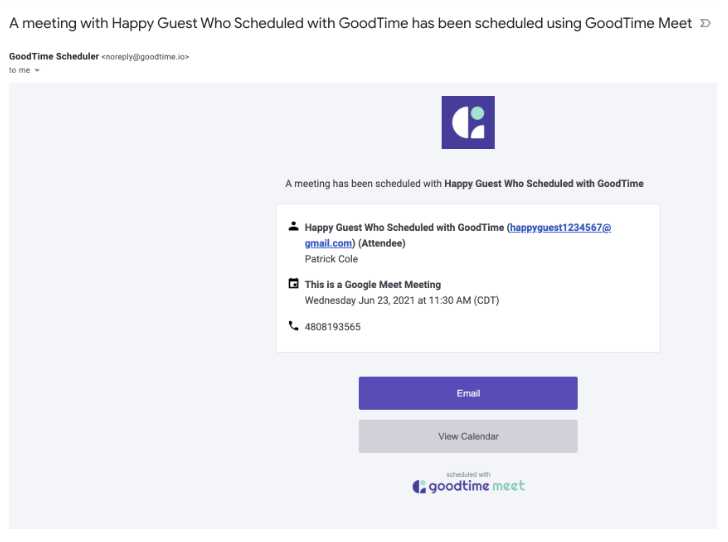Click the purple Email button
Viewport: 728px width, 542px height.
pyautogui.click(x=468, y=393)
